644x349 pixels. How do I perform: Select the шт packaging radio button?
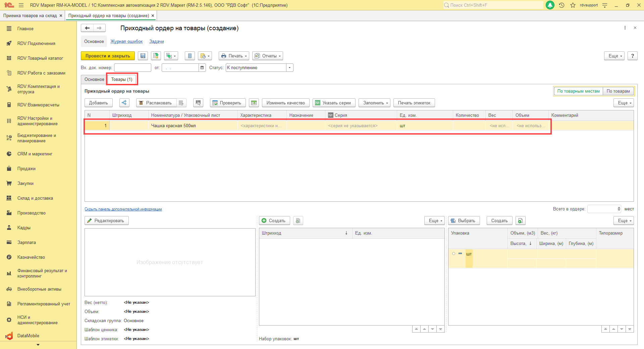coord(453,254)
